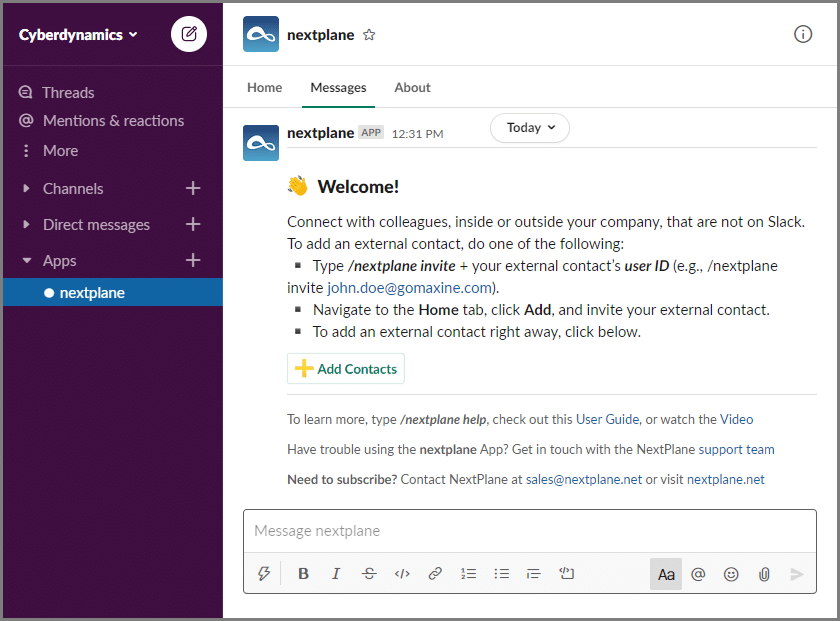Hide formatting with the Aa toggle
Viewport: 840px width, 621px height.
pyautogui.click(x=666, y=574)
